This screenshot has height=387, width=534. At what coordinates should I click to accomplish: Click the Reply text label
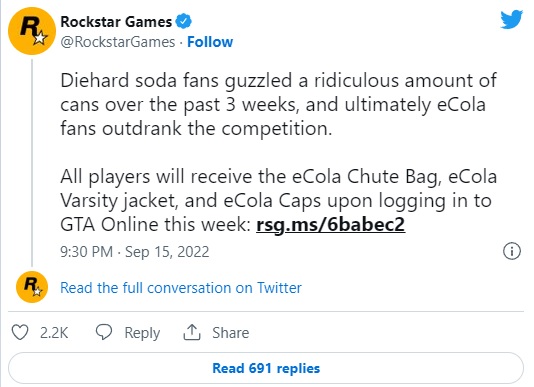142,333
